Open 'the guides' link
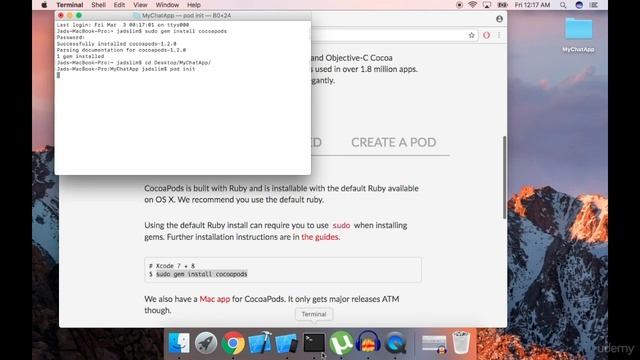The image size is (640, 360). (320, 237)
